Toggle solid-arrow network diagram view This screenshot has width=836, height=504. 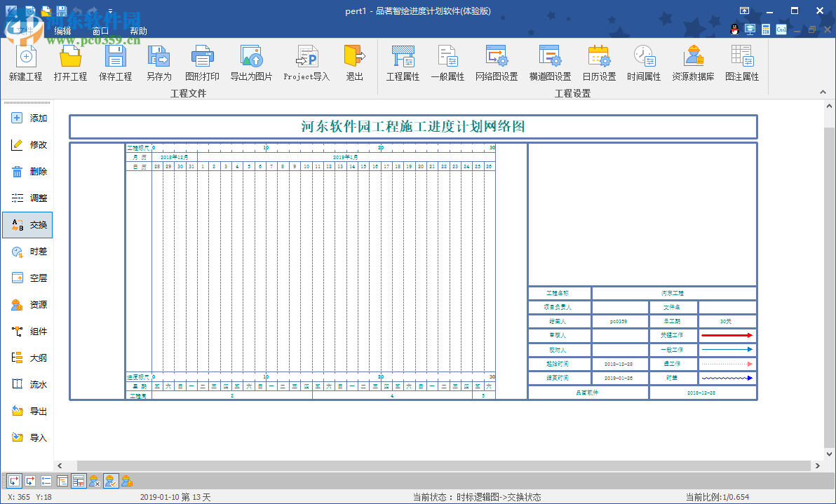pos(30,481)
